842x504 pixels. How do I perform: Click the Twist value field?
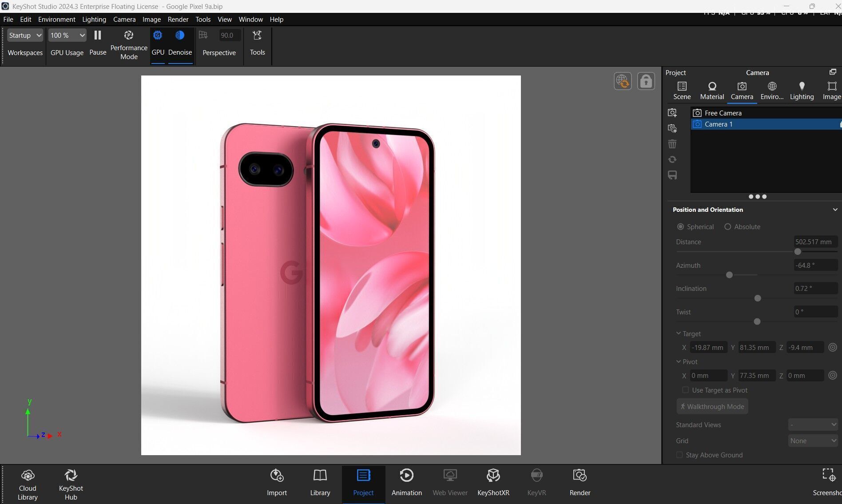tap(815, 312)
